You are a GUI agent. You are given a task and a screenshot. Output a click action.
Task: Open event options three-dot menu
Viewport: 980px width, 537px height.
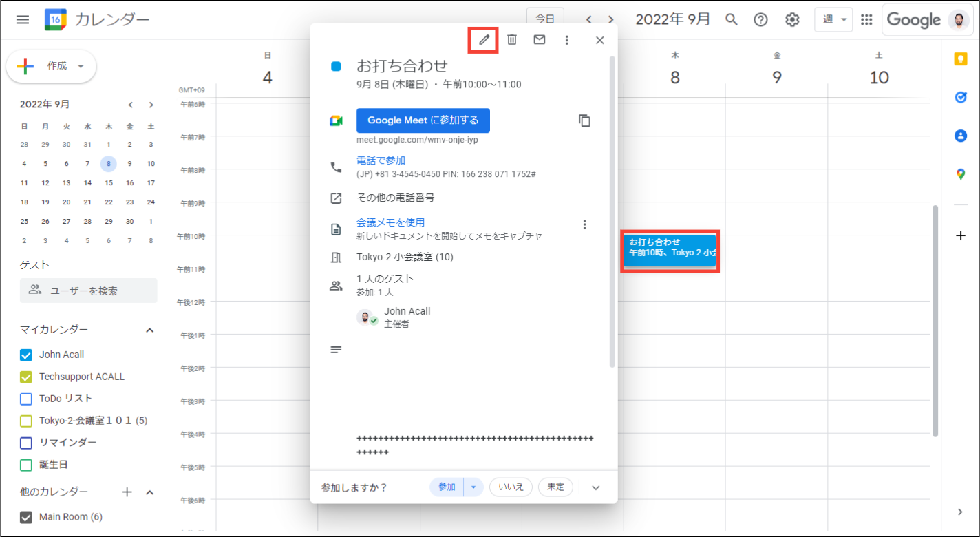(x=567, y=40)
